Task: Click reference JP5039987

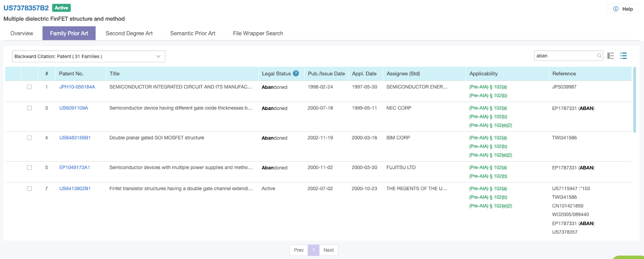Action: click(x=564, y=87)
